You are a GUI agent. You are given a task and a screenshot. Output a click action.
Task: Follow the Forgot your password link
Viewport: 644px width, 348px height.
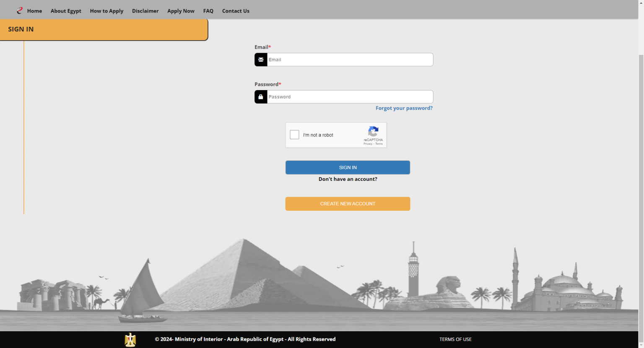(x=404, y=108)
